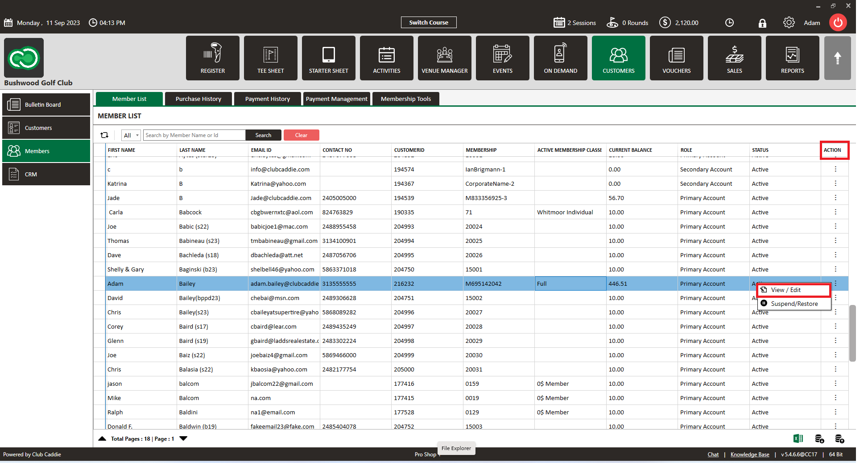Click the first database coin icon at bottom right
868x463 pixels.
[x=819, y=439]
